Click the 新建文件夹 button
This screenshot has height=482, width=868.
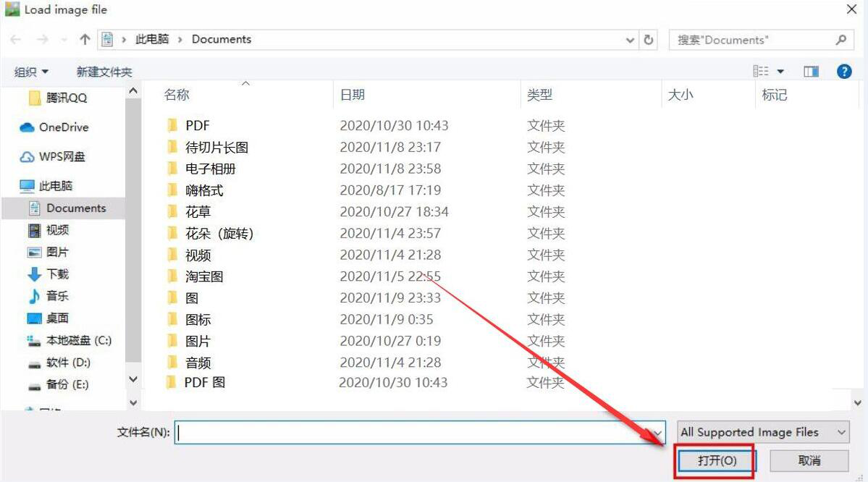(104, 72)
